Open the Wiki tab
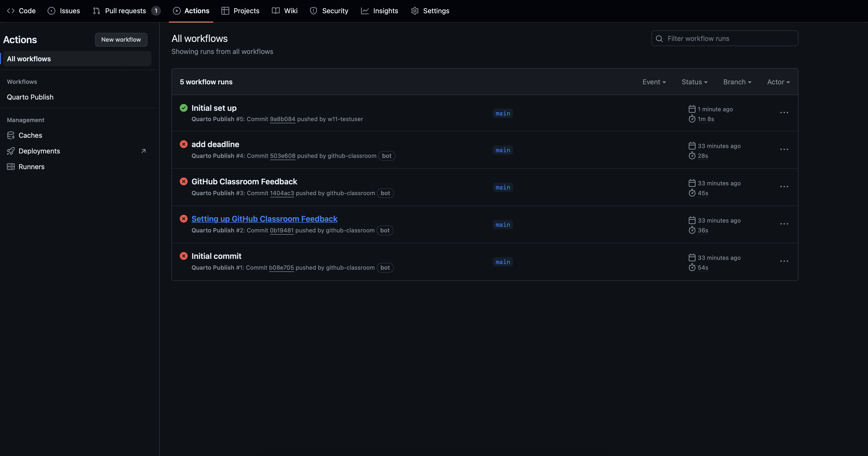This screenshot has height=456, width=868. point(284,11)
